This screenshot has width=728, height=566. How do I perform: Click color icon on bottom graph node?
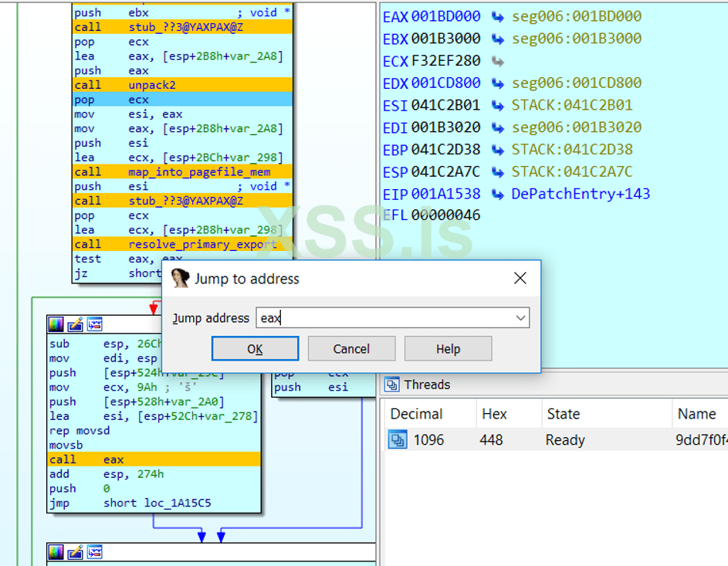tap(56, 552)
